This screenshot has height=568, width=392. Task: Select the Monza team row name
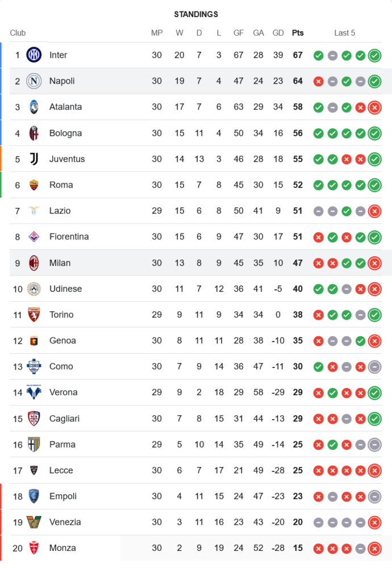tap(62, 548)
